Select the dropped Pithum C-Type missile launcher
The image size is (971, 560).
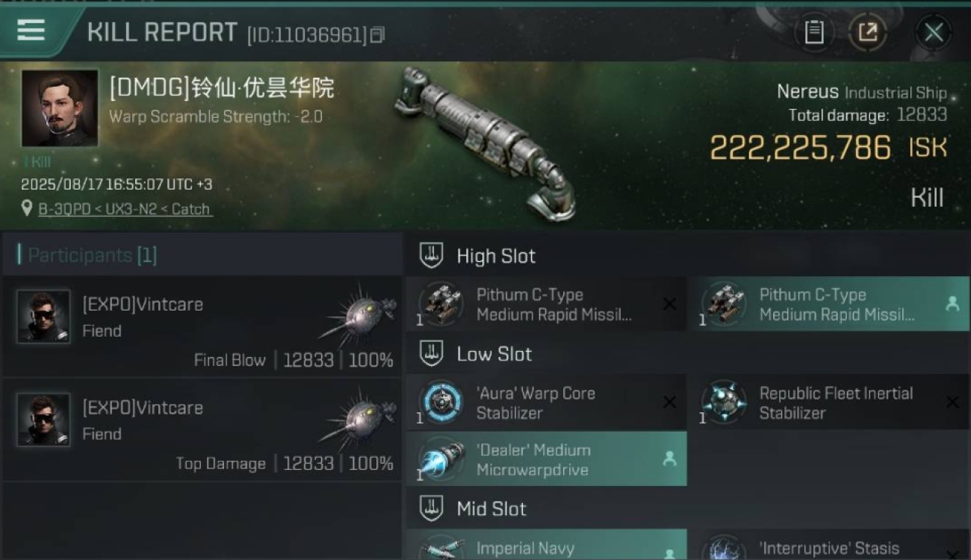pyautogui.click(x=828, y=304)
